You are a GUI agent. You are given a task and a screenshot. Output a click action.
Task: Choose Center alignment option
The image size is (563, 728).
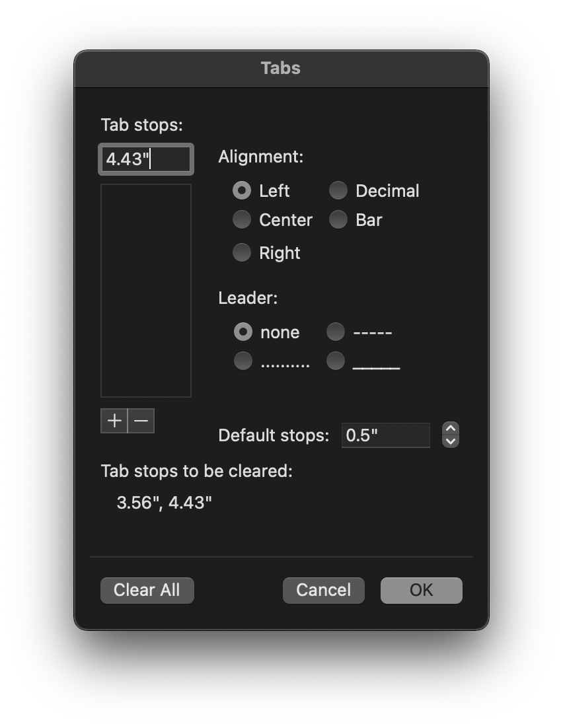(x=243, y=220)
